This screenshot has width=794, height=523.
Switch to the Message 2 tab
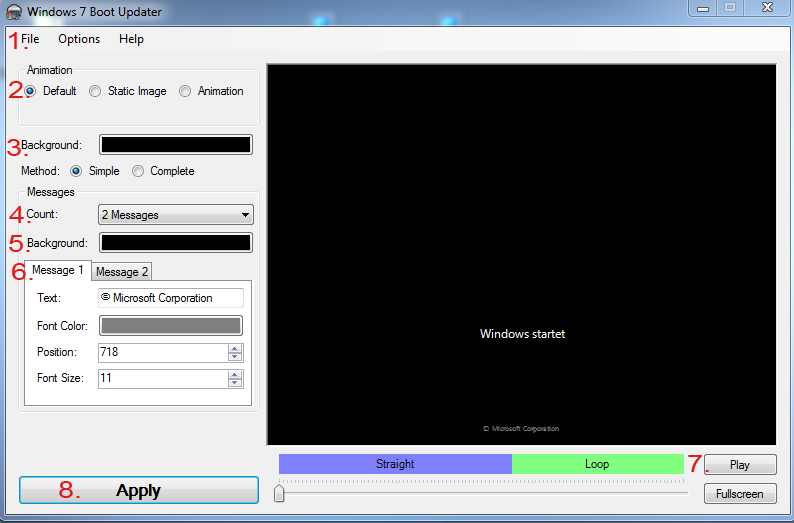[x=122, y=272]
